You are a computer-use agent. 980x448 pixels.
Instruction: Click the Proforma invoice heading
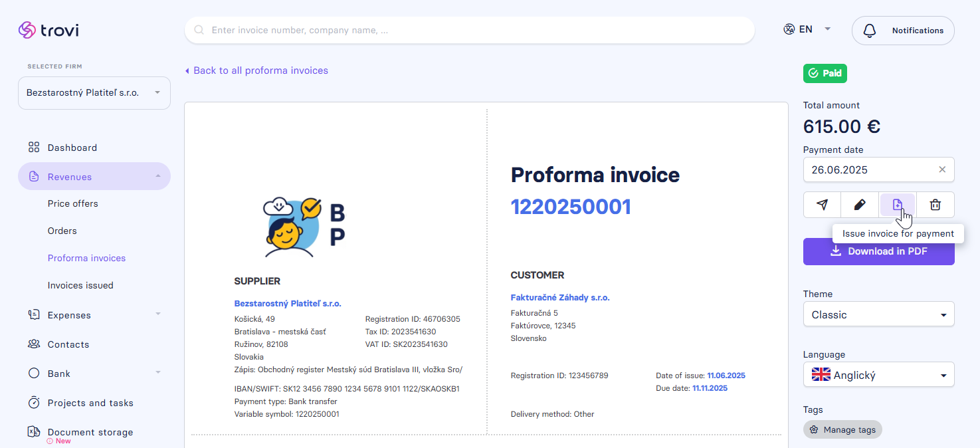(x=595, y=175)
